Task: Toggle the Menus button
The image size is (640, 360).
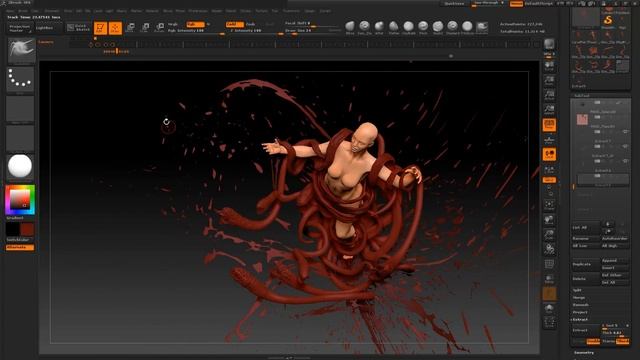Action: pos(516,4)
